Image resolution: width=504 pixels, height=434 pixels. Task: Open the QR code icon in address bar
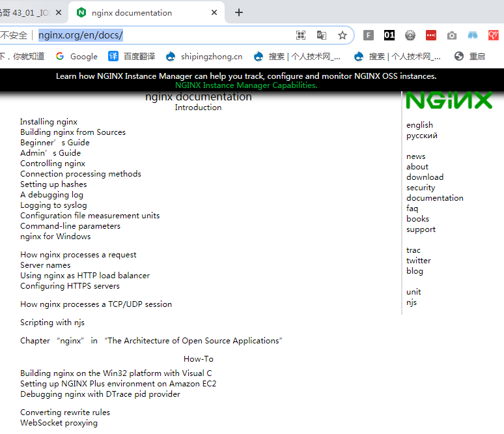click(x=301, y=35)
